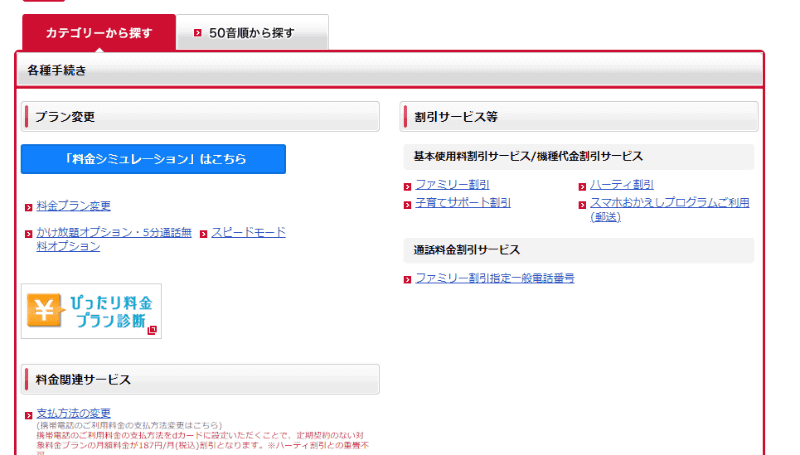This screenshot has height=455, width=800.
Task: Click the arrow icon beside 支払方法の変更
Action: [29, 415]
